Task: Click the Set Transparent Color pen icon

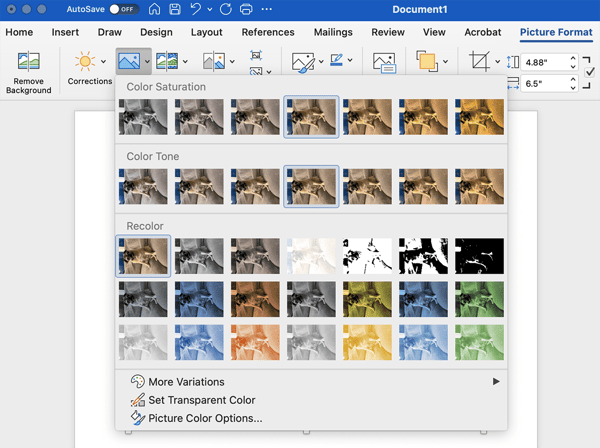Action: [x=137, y=400]
